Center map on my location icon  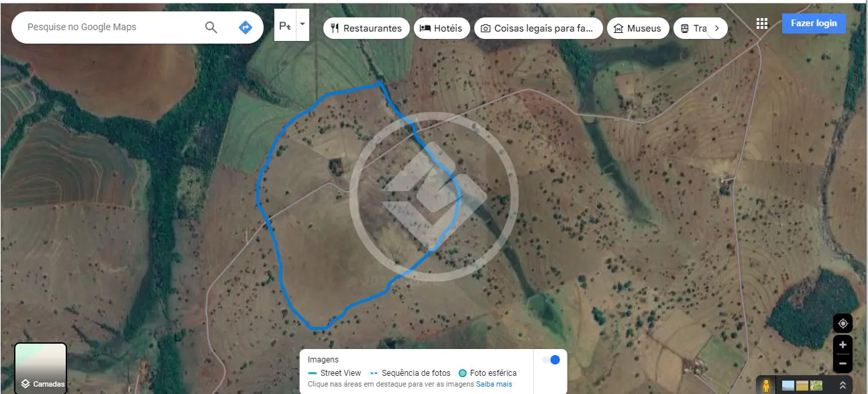843,324
